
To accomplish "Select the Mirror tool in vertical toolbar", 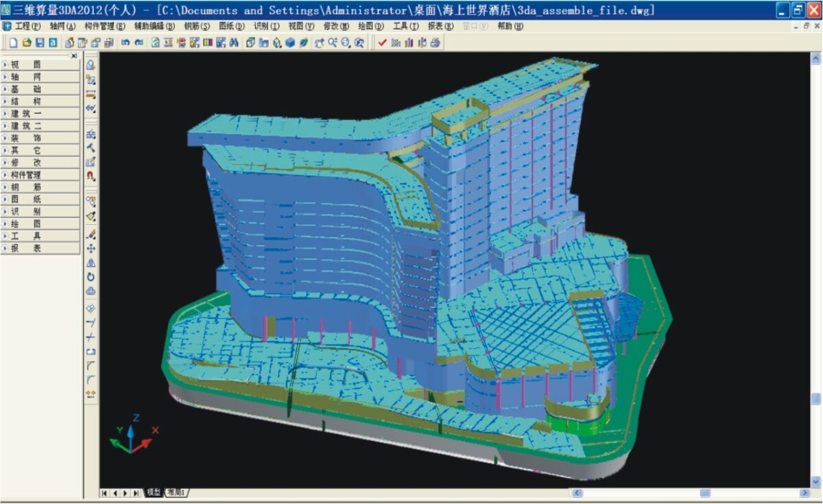I will [91, 263].
